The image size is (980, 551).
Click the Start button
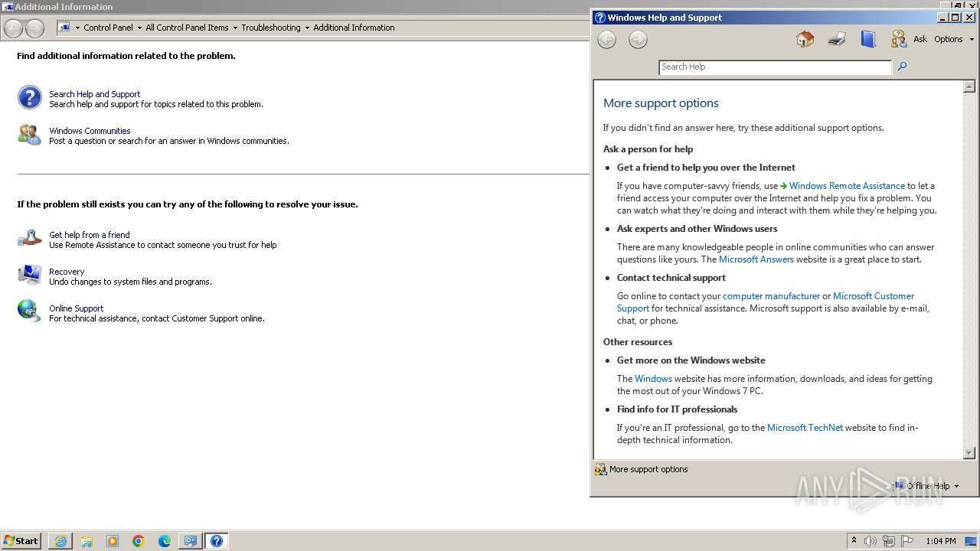click(x=21, y=541)
